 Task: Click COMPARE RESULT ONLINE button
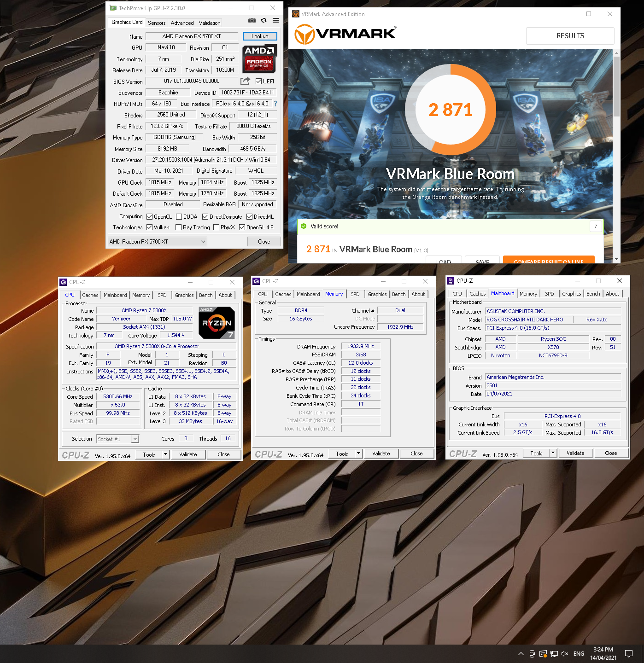[x=549, y=260]
